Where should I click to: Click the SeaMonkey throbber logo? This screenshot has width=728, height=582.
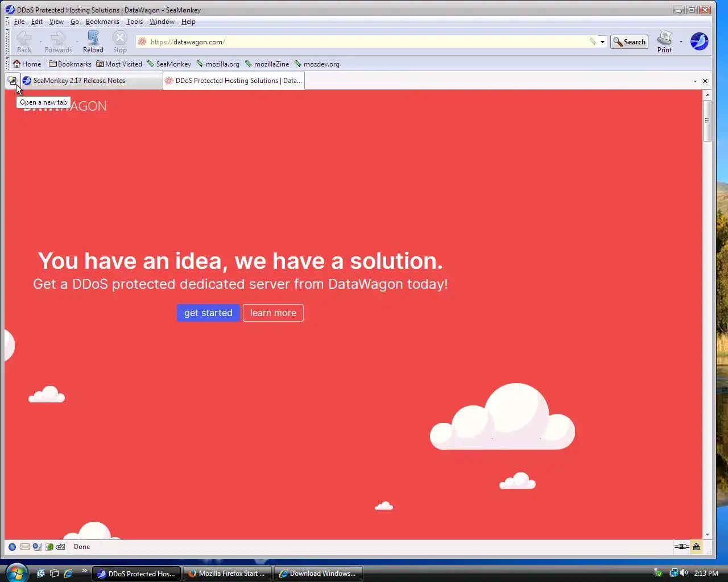pos(699,41)
